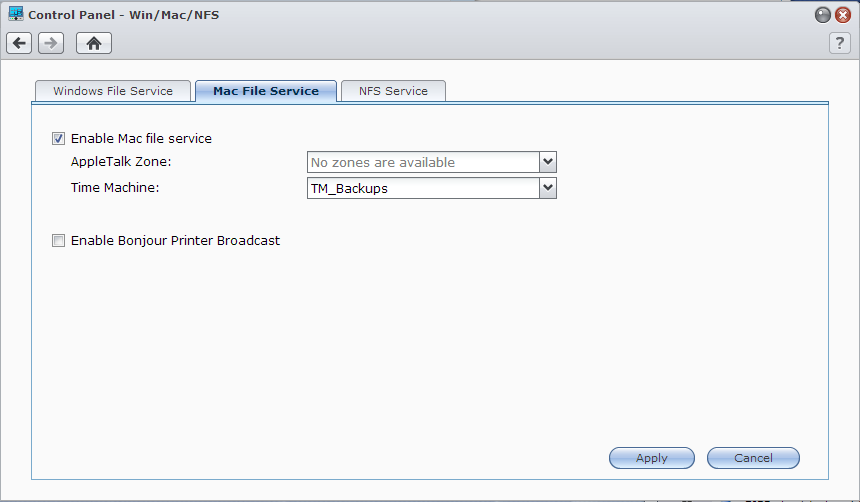
Task: Switch to the Windows File Service tab
Action: (x=113, y=91)
